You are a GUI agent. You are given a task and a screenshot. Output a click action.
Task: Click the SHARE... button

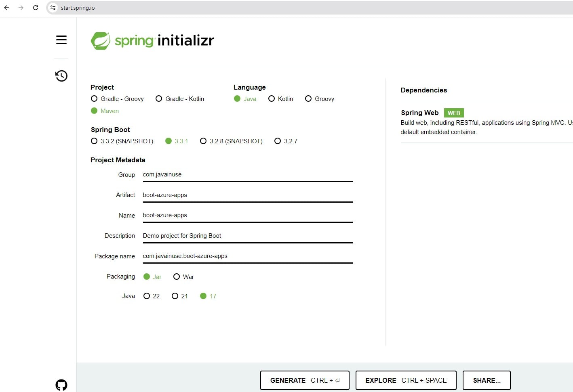click(487, 380)
